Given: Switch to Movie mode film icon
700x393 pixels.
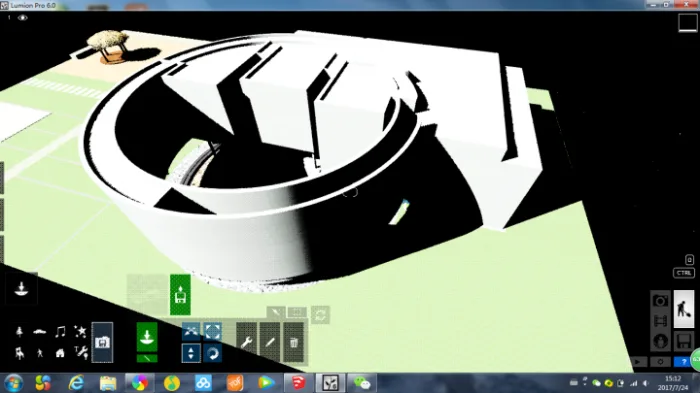Looking at the screenshot, I should click(660, 321).
